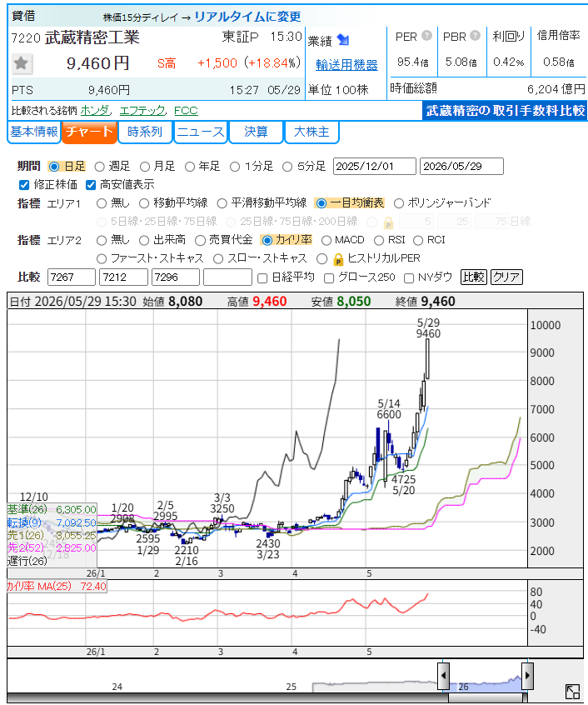The image size is (588, 705).
Task: Select 1分足 period radio button
Action: [235, 167]
